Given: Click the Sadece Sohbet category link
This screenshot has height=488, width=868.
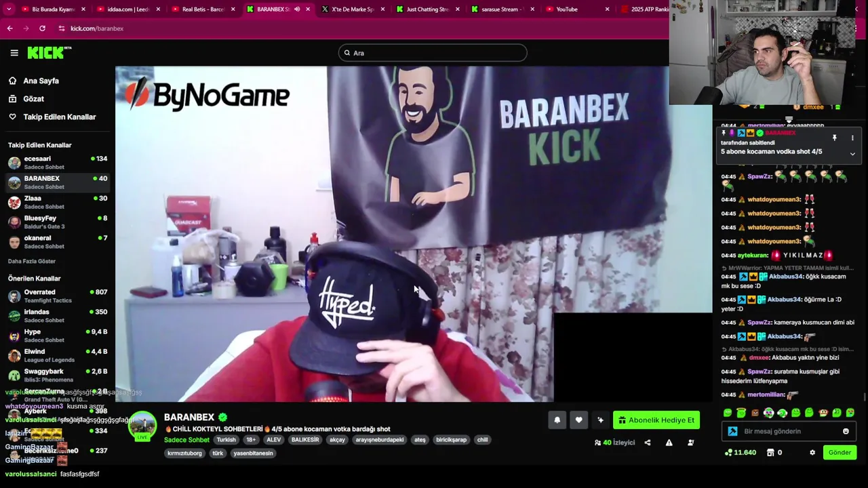Looking at the screenshot, I should point(186,440).
